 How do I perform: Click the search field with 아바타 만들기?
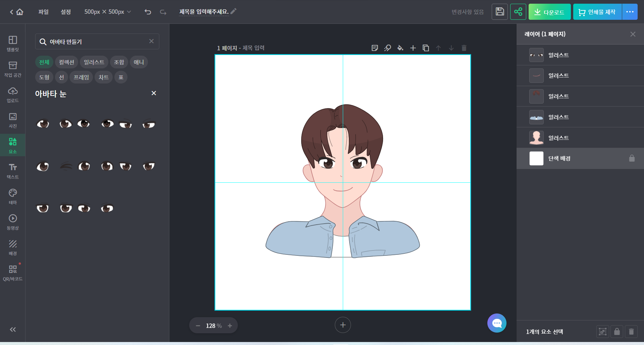(97, 42)
